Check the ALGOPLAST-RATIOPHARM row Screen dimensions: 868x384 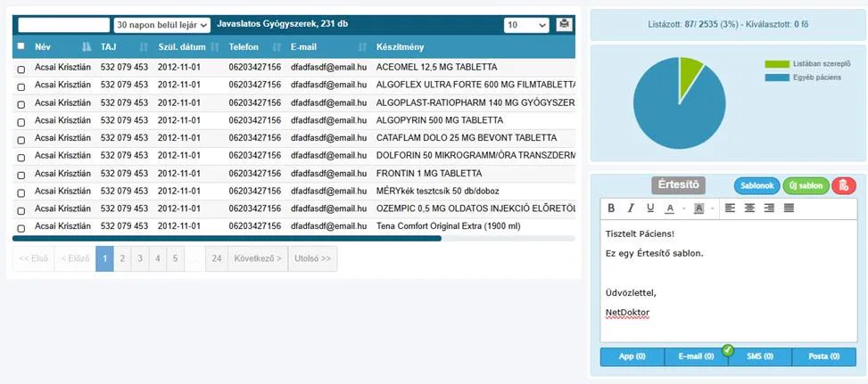(21, 104)
